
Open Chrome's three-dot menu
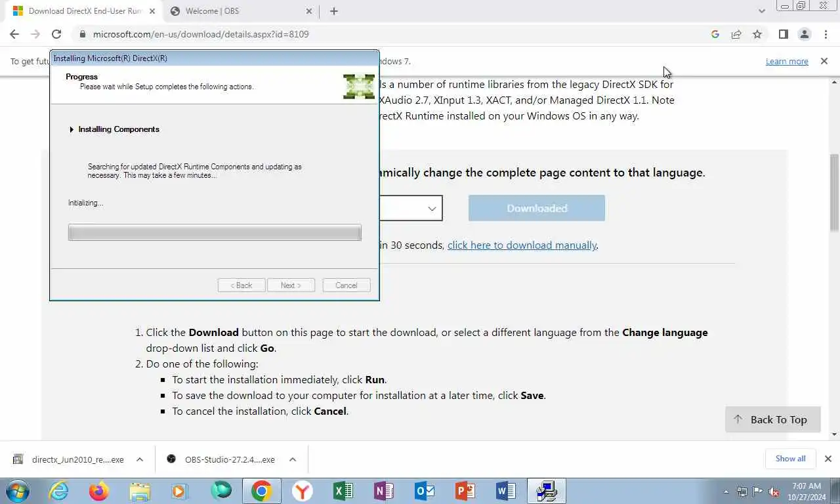(825, 34)
